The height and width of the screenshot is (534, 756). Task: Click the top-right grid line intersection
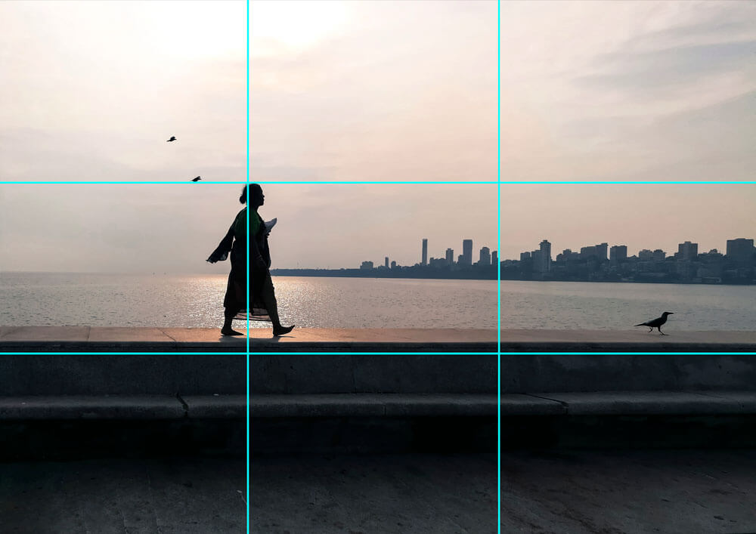coord(499,183)
